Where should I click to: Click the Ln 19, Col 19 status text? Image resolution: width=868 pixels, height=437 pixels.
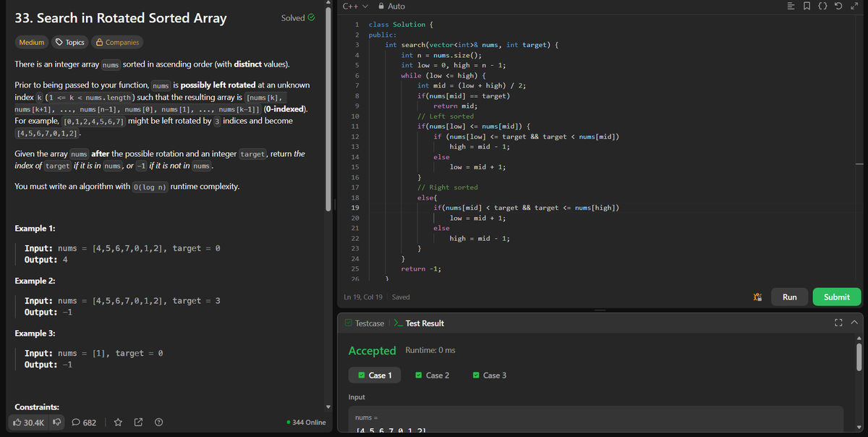(364, 297)
